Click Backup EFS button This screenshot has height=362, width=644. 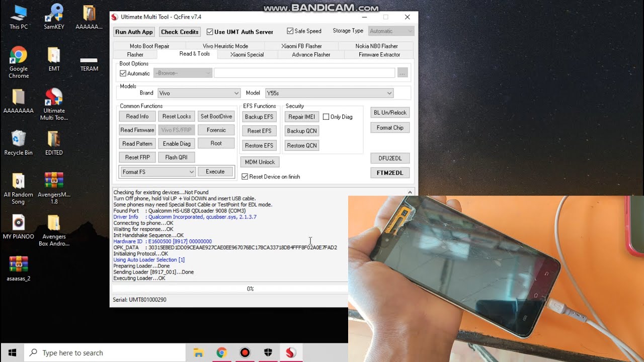(x=259, y=117)
